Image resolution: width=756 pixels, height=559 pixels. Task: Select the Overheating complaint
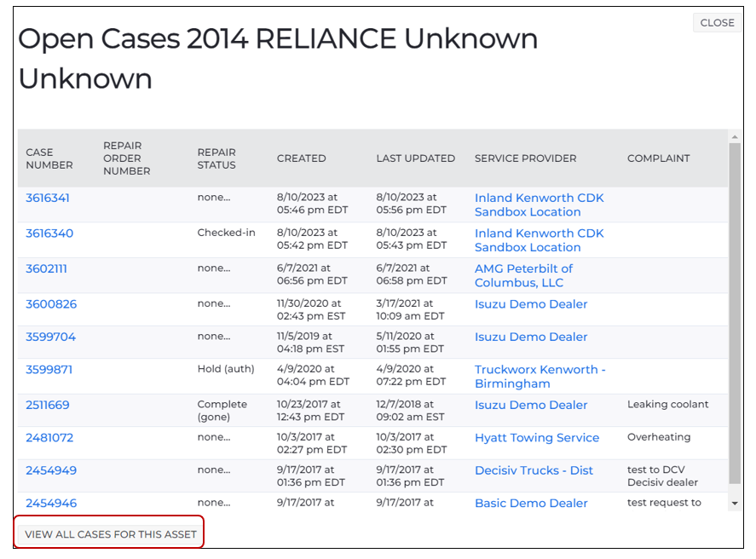tap(659, 437)
